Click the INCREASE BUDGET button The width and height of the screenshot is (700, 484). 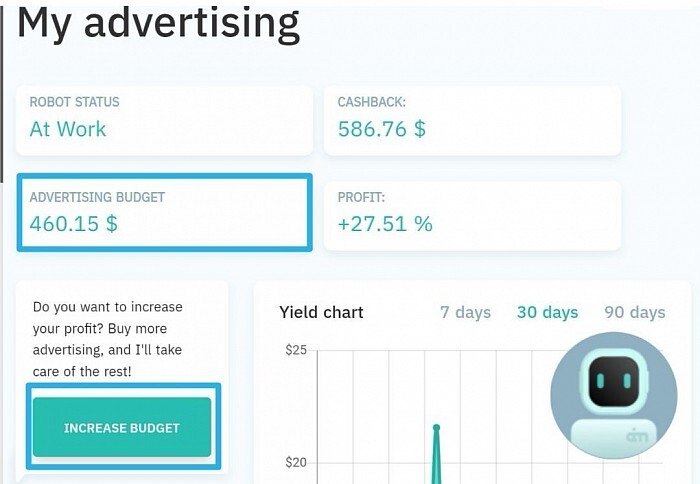122,427
